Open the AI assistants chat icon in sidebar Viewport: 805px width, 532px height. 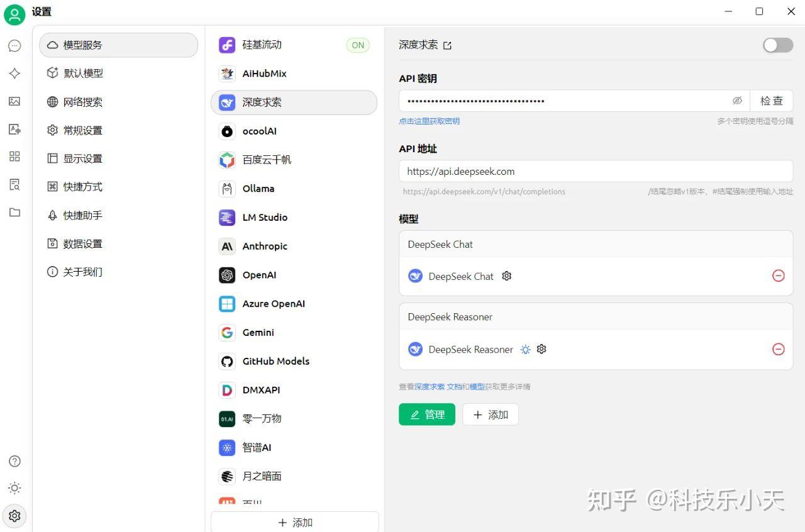coord(14,45)
